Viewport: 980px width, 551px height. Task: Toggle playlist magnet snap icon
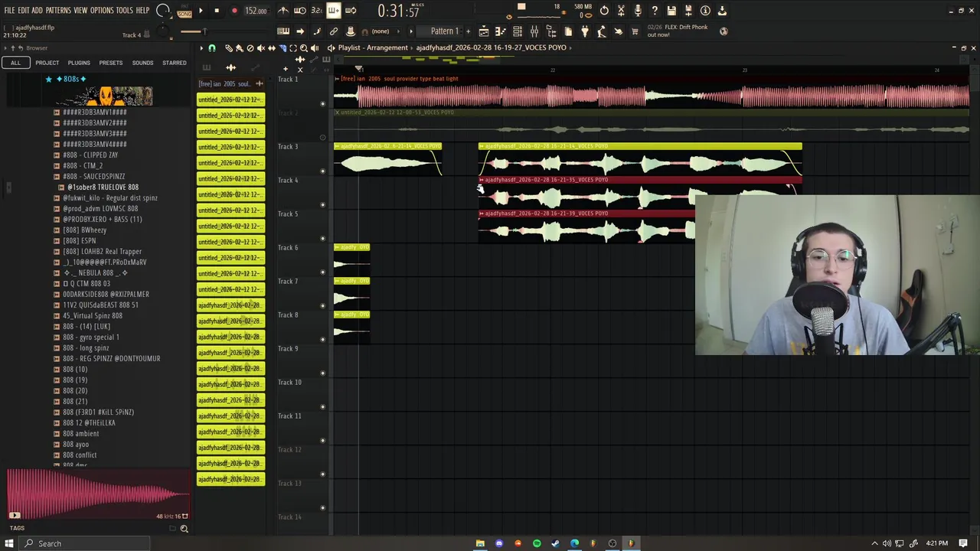pos(212,48)
